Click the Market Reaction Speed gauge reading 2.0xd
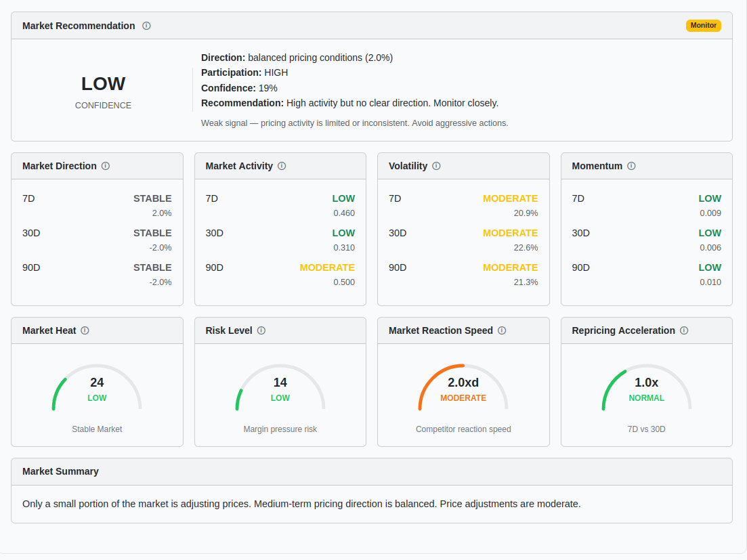This screenshot has height=560, width=747. pyautogui.click(x=463, y=387)
